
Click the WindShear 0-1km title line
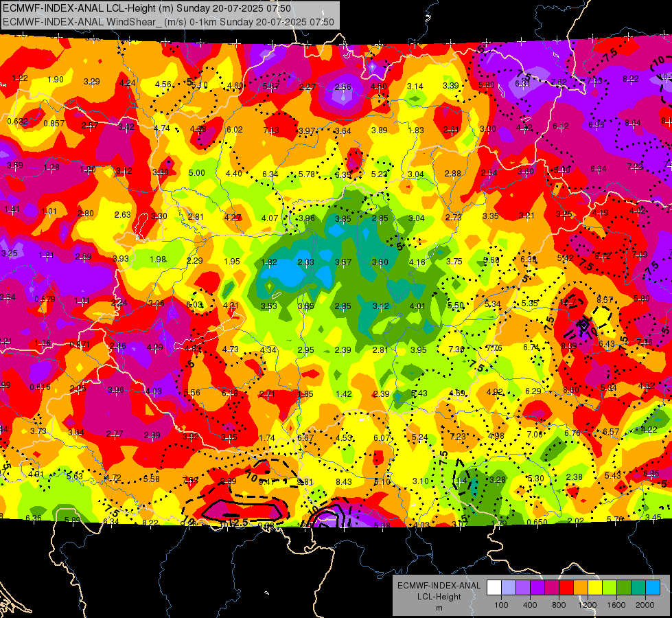tap(168, 22)
